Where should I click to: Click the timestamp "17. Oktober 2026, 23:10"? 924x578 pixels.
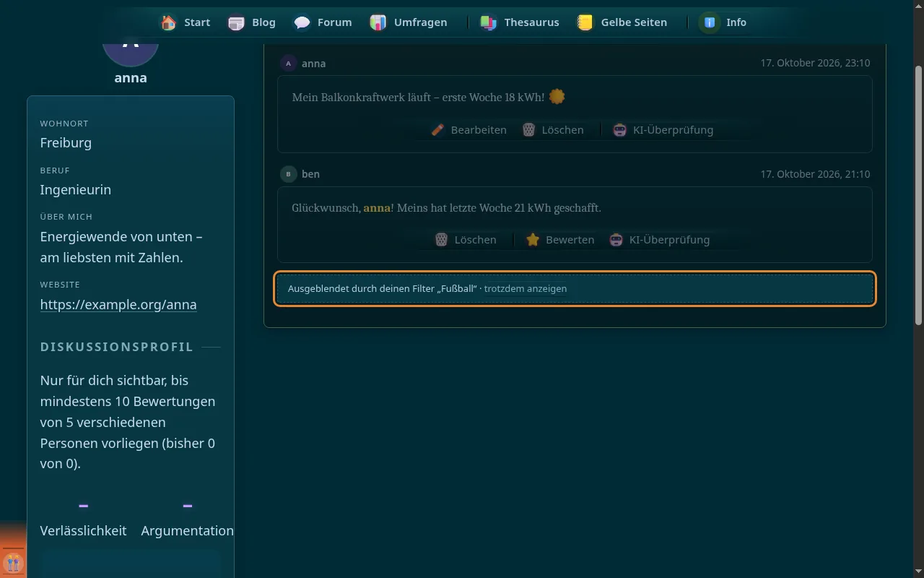pos(815,64)
